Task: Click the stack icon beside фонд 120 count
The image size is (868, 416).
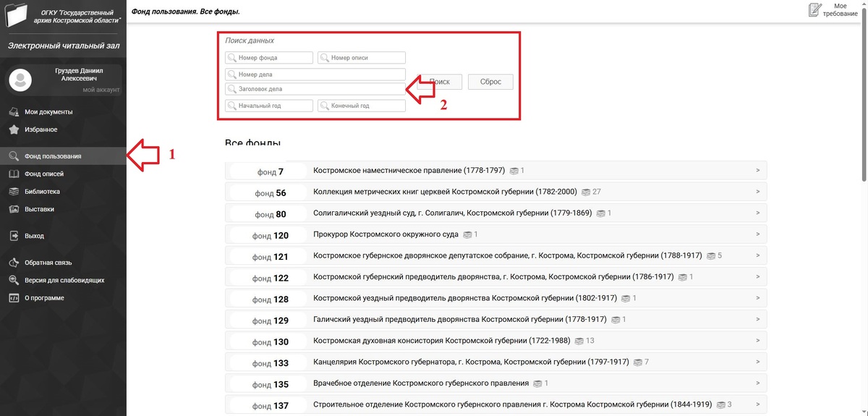Action: coord(467,235)
